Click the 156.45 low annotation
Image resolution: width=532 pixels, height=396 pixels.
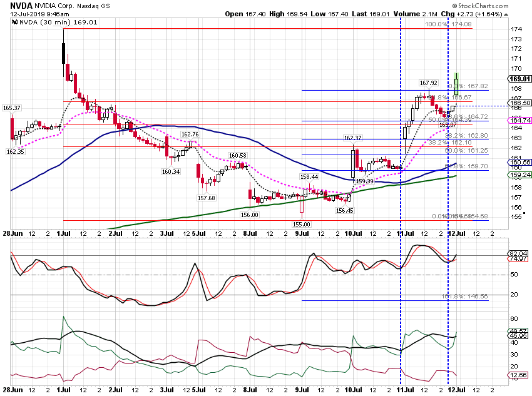tap(345, 211)
